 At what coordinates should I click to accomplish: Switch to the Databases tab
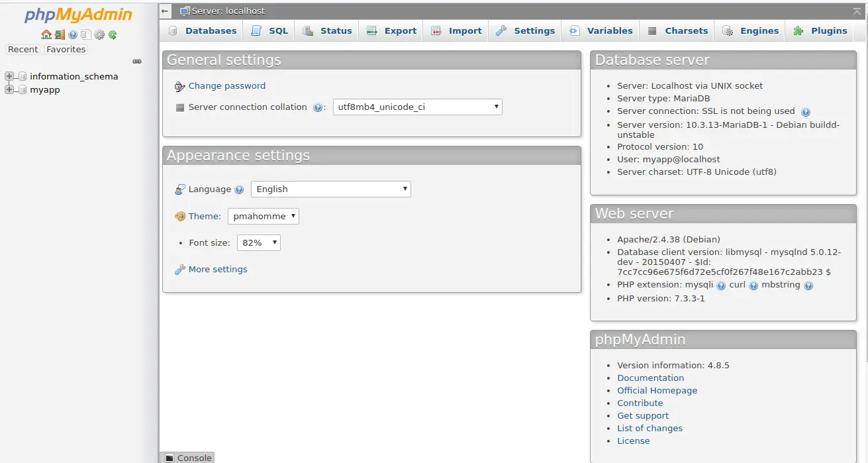pos(202,30)
